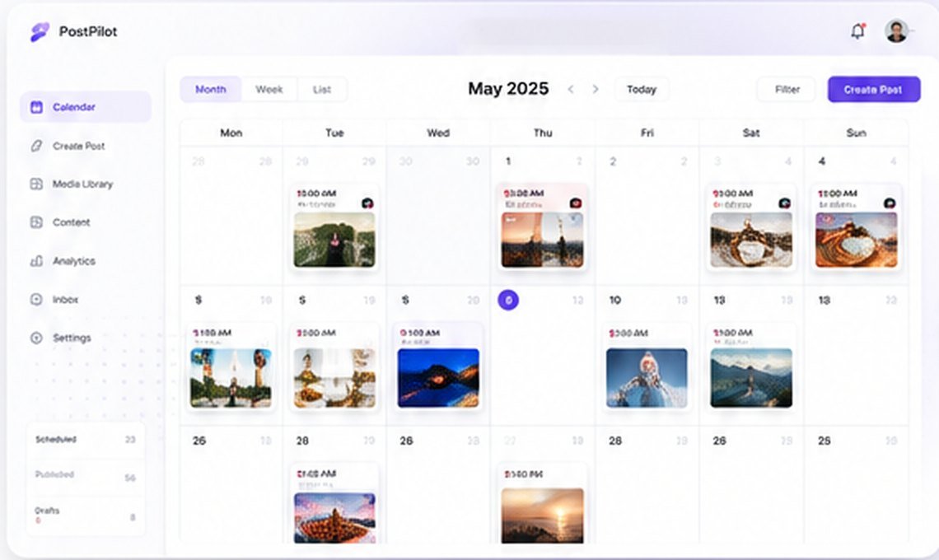Image resolution: width=939 pixels, height=560 pixels.
Task: Open post thumbnail of woman in green landscape
Action: (334, 240)
